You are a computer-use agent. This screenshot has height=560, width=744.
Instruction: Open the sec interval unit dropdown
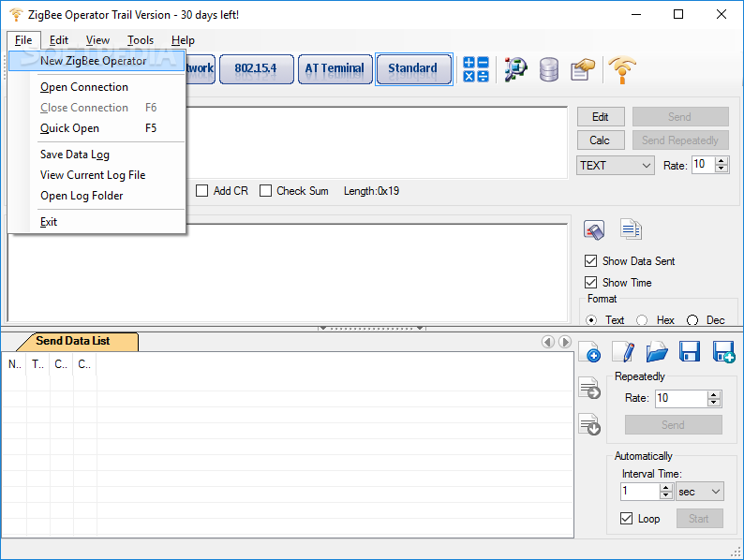coord(700,492)
